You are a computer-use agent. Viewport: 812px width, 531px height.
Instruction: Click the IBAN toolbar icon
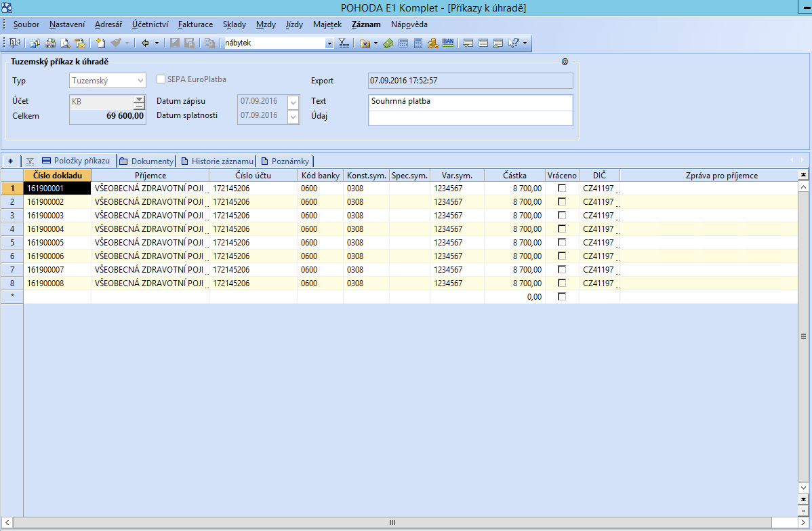pyautogui.click(x=448, y=43)
